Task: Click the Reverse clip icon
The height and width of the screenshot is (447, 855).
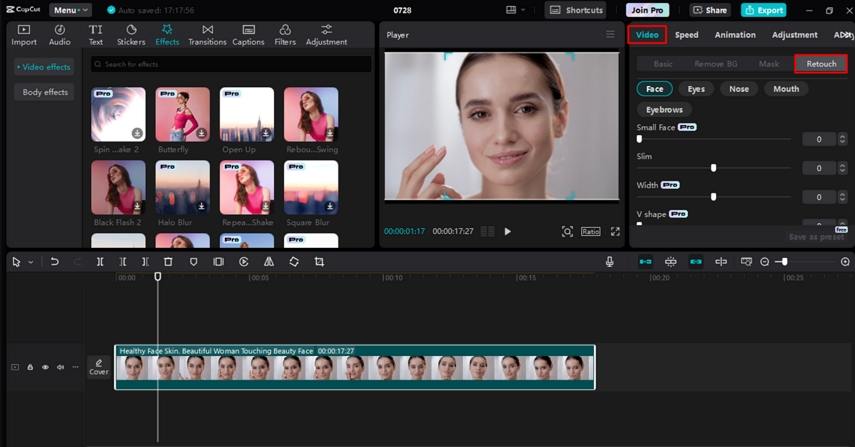Action: pos(243,262)
